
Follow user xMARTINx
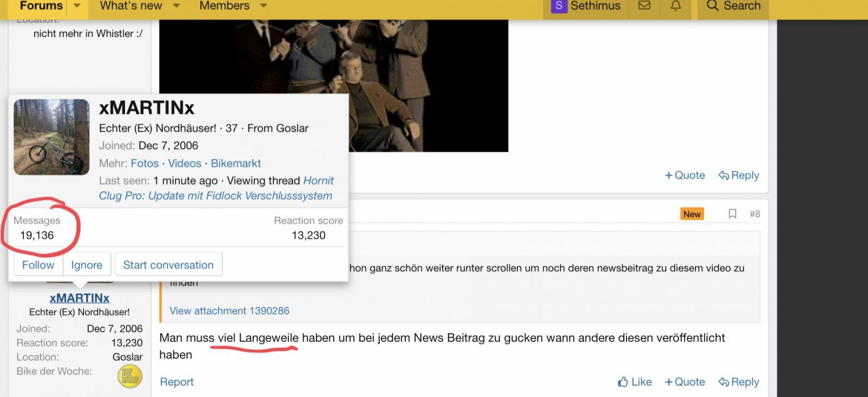pos(38,265)
